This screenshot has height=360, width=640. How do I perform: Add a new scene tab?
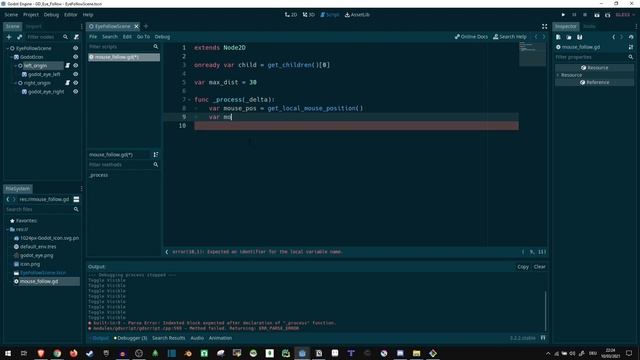(x=146, y=27)
